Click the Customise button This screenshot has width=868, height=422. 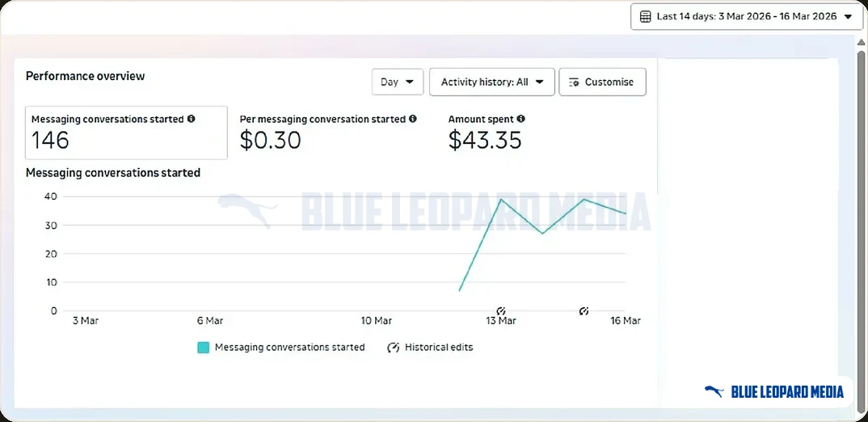[602, 82]
